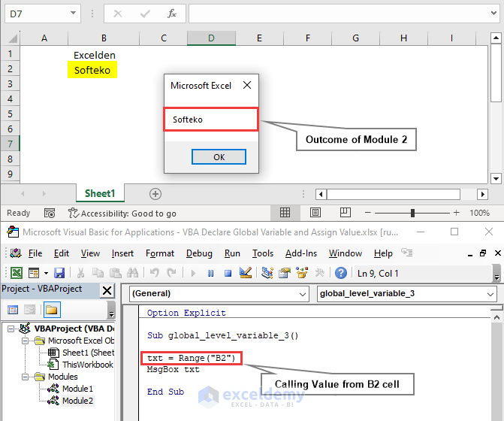Viewport: 504px width, 421px height.
Task: Click the Insert UserForm toolbar icon
Action: tap(34, 273)
